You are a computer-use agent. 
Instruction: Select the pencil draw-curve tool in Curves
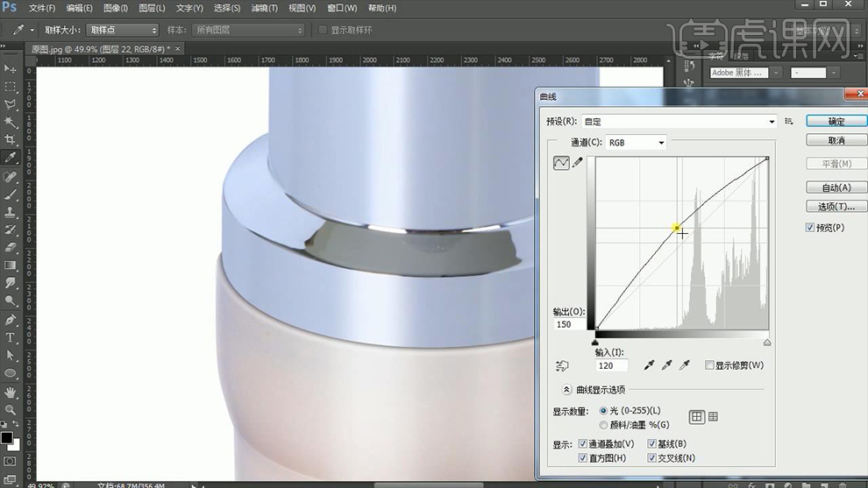pyautogui.click(x=578, y=163)
